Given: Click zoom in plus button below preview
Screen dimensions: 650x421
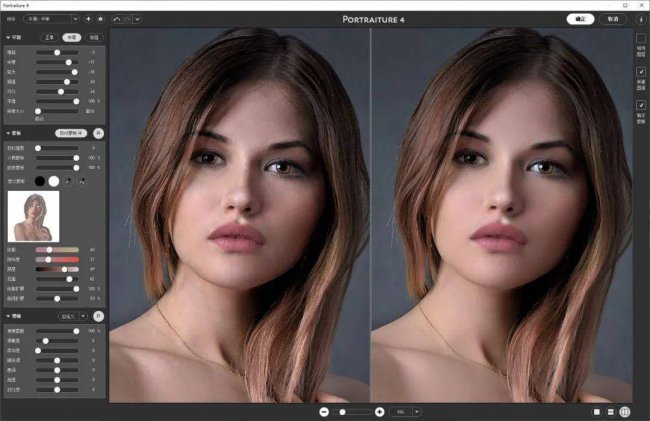Looking at the screenshot, I should pyautogui.click(x=379, y=412).
